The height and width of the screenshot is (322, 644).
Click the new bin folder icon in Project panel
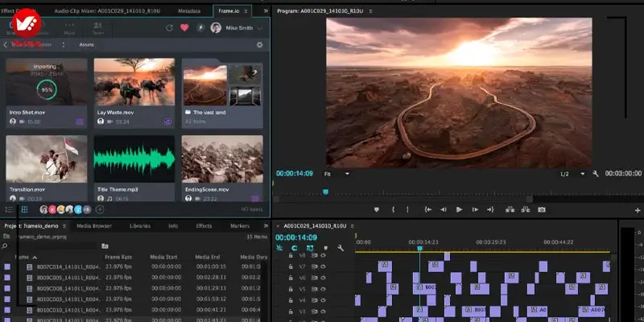tap(105, 246)
